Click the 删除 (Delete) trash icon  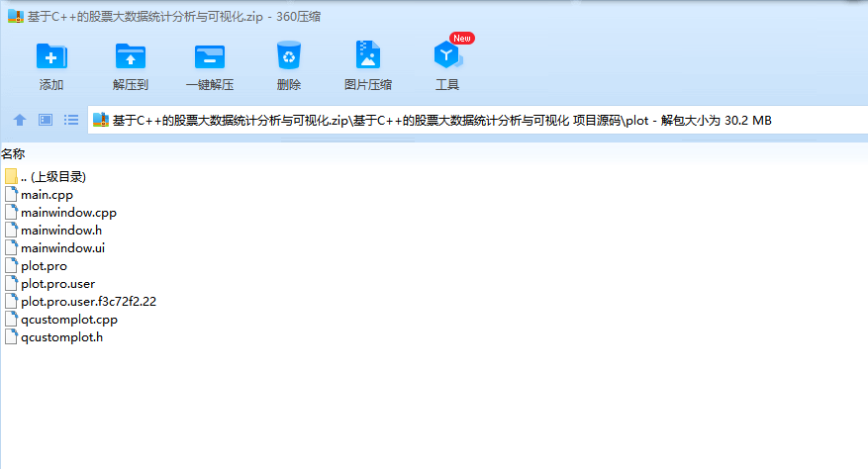tap(289, 54)
